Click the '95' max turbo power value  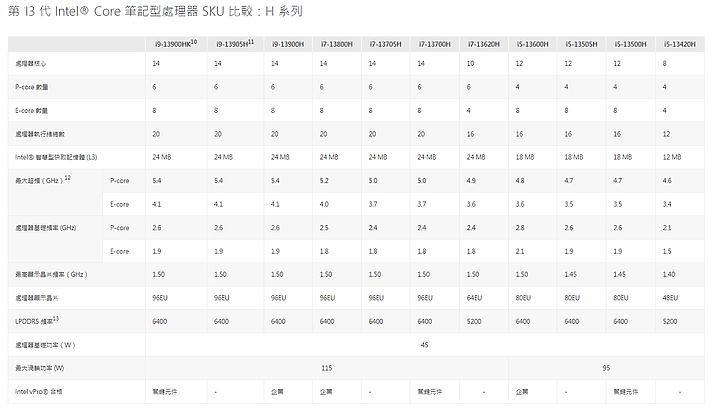point(606,368)
